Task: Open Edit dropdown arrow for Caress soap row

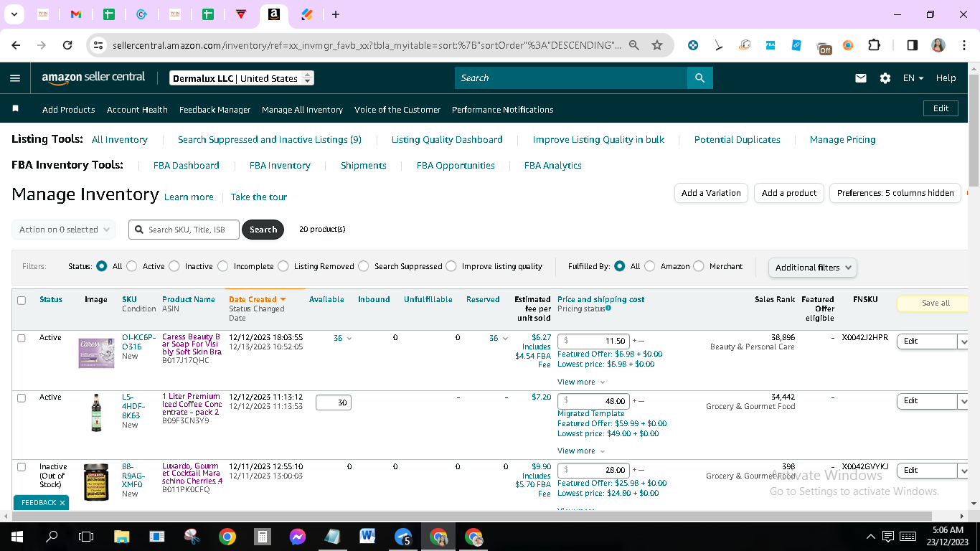Action: [963, 342]
